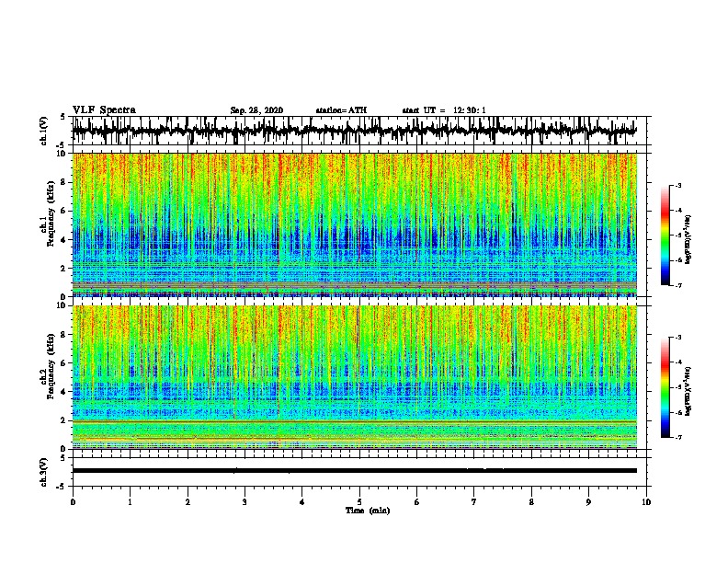The height and width of the screenshot is (563, 728).
Task: Click the "-7" label on ch.1 colorbar
Action: coord(677,285)
